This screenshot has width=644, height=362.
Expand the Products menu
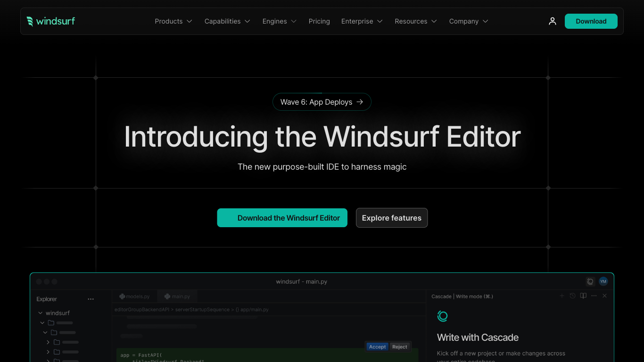(173, 21)
